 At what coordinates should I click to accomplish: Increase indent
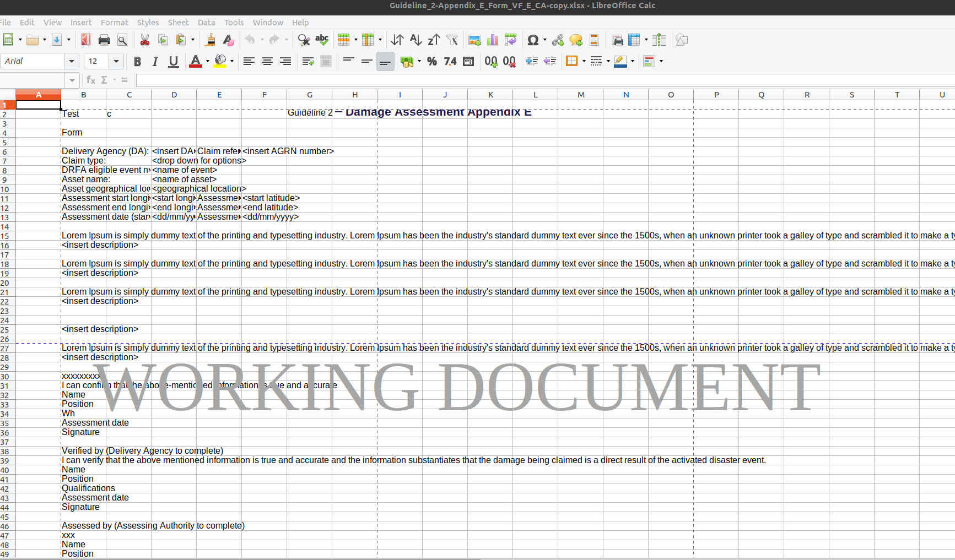click(x=532, y=61)
